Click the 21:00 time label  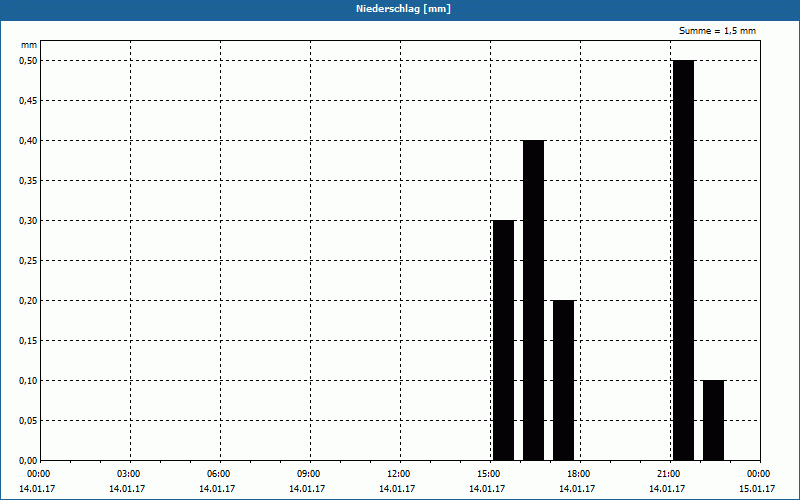[x=670, y=474]
